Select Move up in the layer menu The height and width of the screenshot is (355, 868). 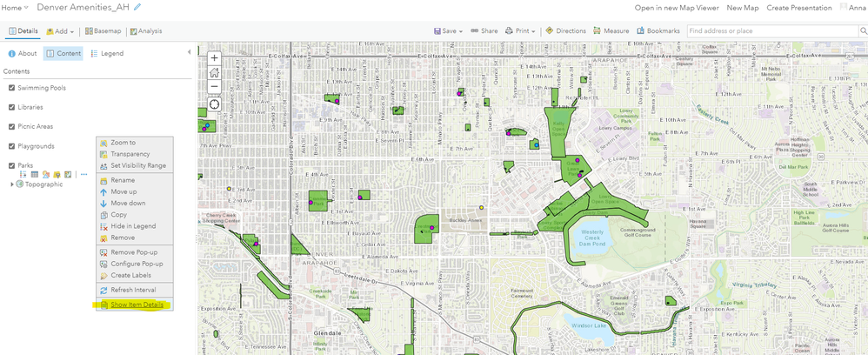124,191
